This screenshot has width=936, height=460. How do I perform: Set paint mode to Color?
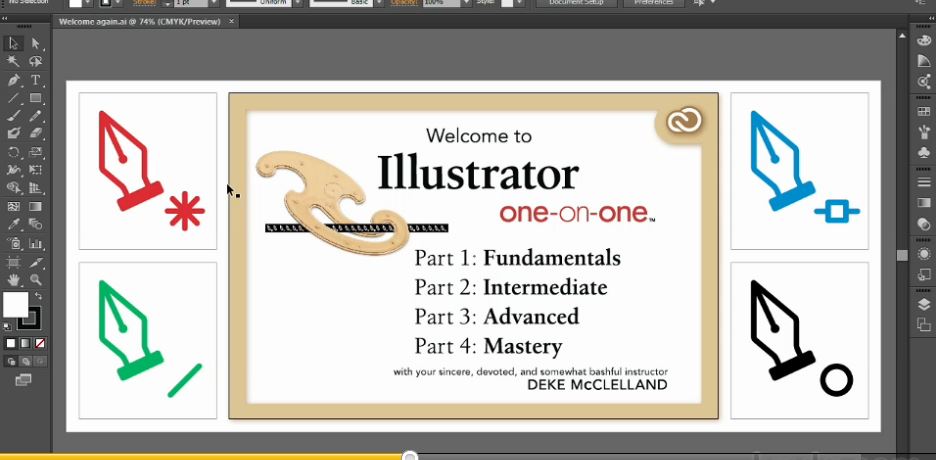pos(11,343)
